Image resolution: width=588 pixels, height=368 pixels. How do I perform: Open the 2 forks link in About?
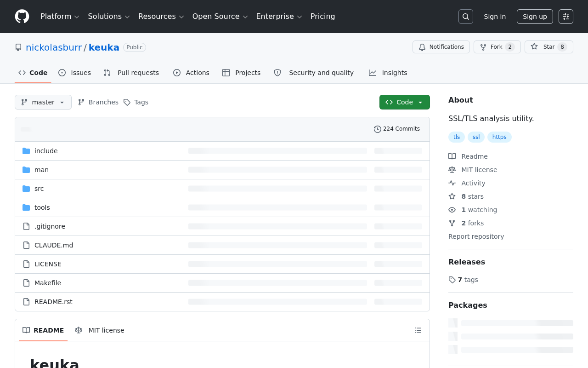pos(466,223)
